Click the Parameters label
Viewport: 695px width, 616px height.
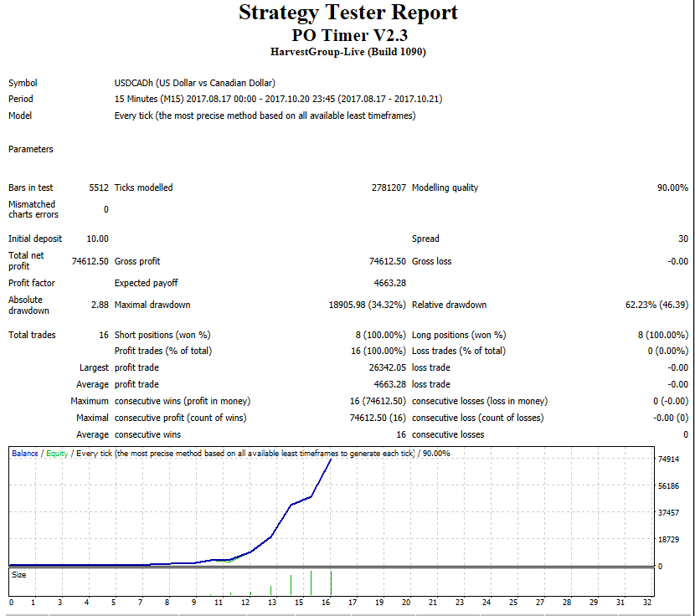(x=31, y=149)
